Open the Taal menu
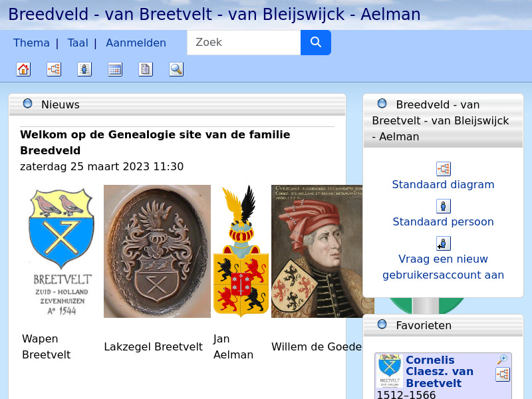Screen dimensions: 532x399 (78, 42)
